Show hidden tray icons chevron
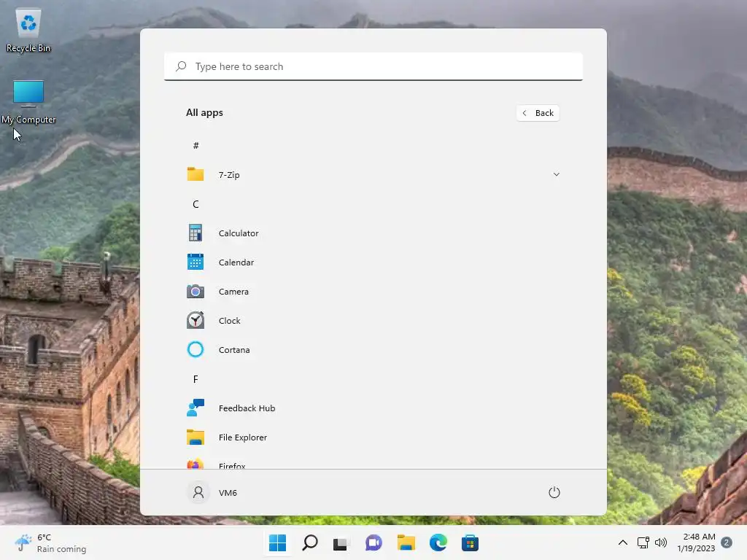This screenshot has width=747, height=560. click(623, 542)
